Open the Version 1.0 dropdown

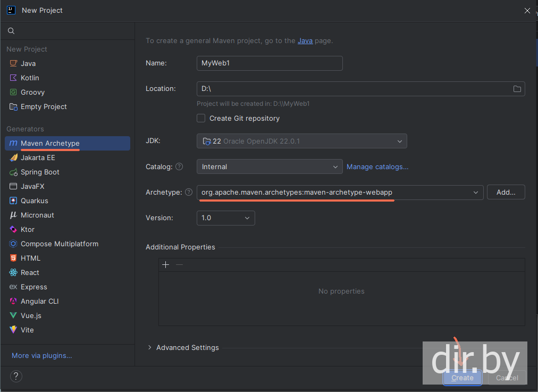pyautogui.click(x=225, y=218)
